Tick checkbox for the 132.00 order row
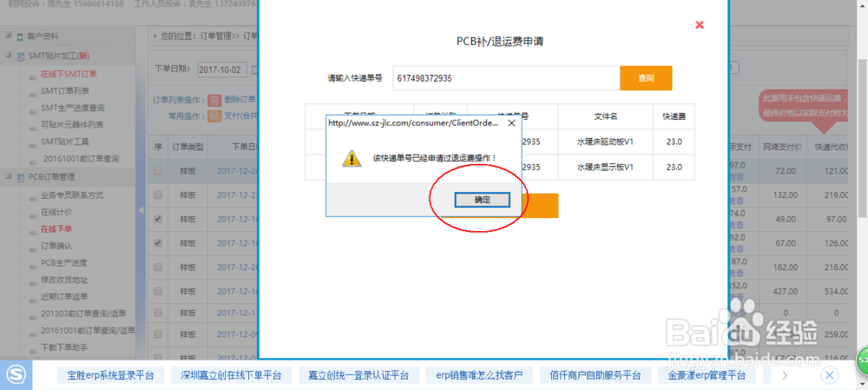The width and height of the screenshot is (868, 390). coord(158,195)
